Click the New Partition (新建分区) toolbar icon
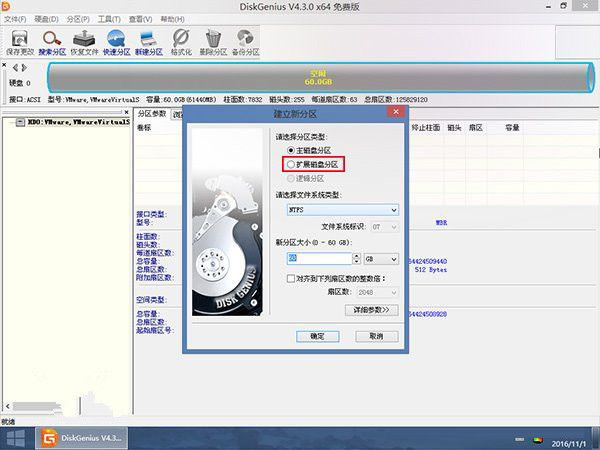600x450 pixels. (x=149, y=42)
